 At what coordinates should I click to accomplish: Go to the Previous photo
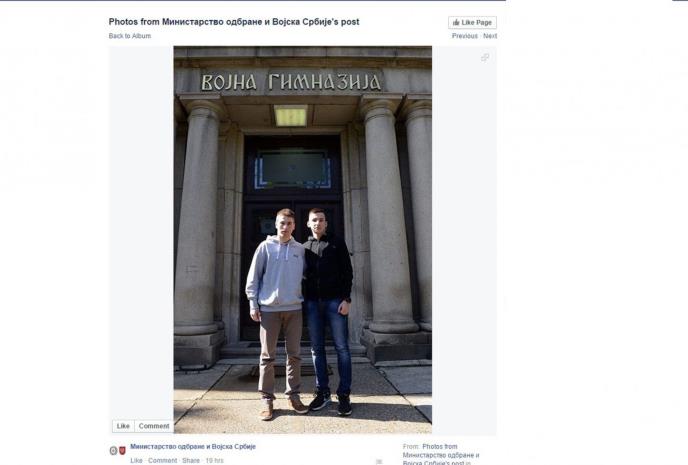[x=465, y=36]
